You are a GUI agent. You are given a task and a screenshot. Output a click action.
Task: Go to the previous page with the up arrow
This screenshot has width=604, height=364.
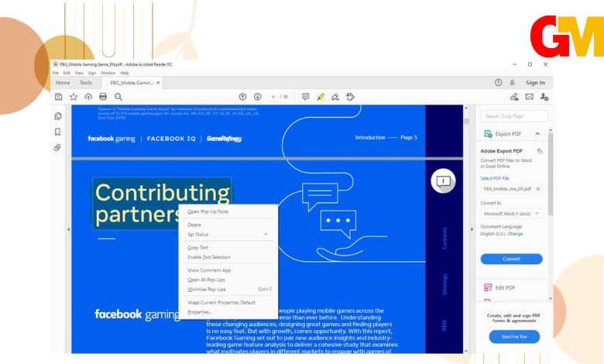click(242, 97)
